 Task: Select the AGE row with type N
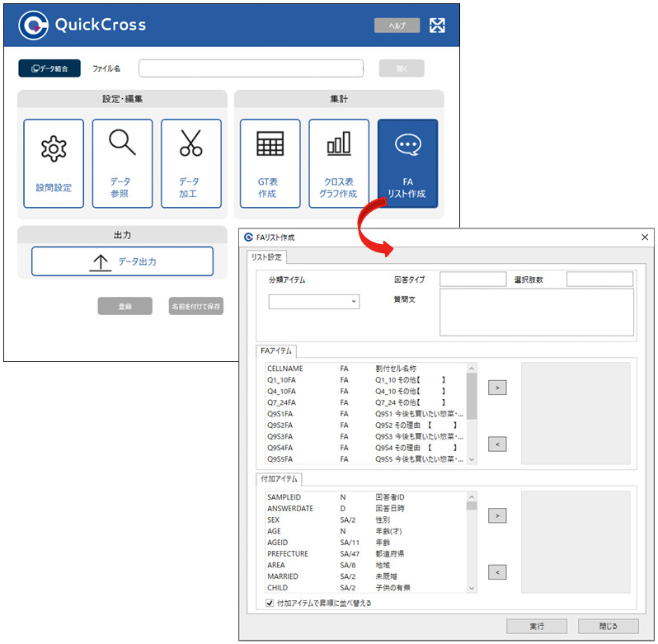pos(365,531)
